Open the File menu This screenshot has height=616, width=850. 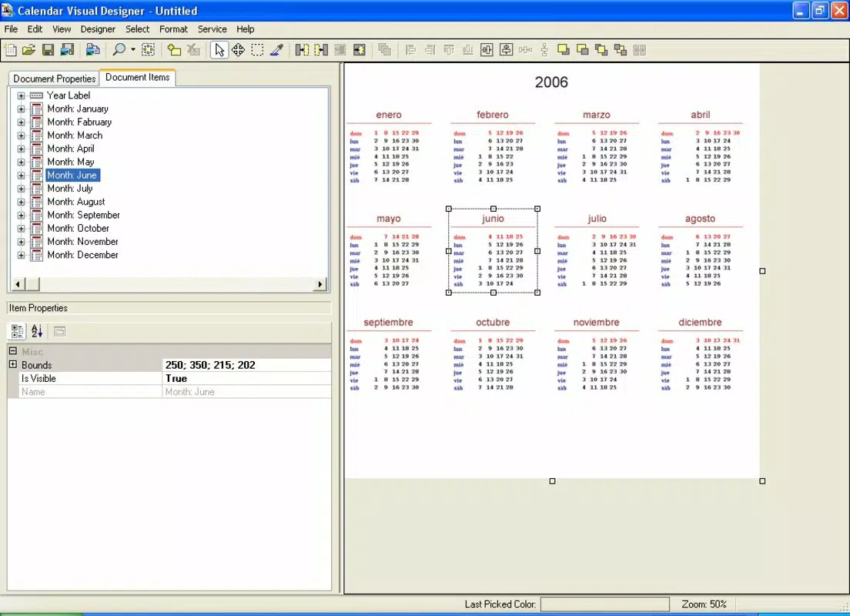click(11, 28)
